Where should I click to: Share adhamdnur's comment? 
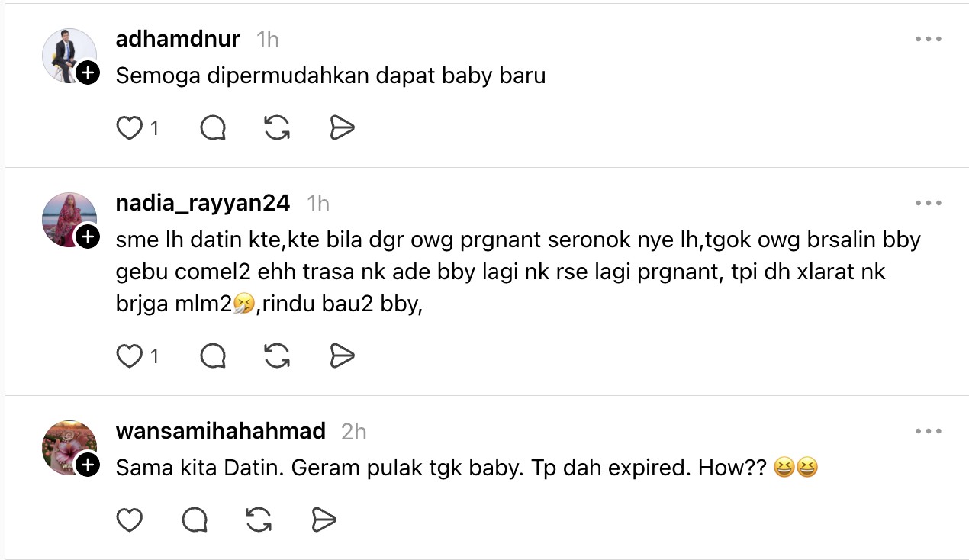coord(343,128)
